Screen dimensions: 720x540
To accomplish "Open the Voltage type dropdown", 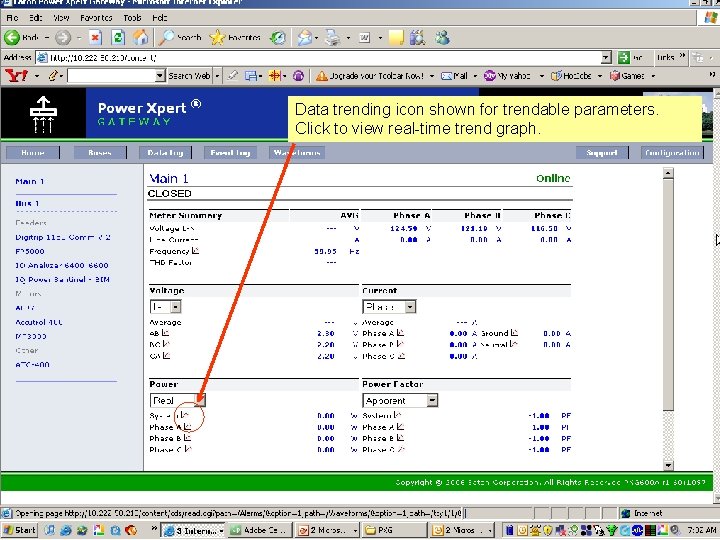I will (x=166, y=306).
